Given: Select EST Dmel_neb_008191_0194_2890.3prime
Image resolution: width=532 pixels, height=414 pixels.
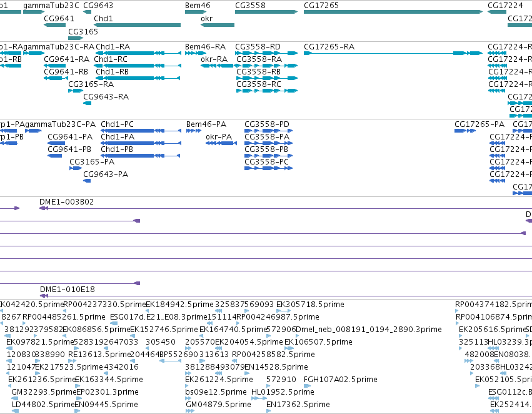Looking at the screenshot, I should tap(369, 330).
